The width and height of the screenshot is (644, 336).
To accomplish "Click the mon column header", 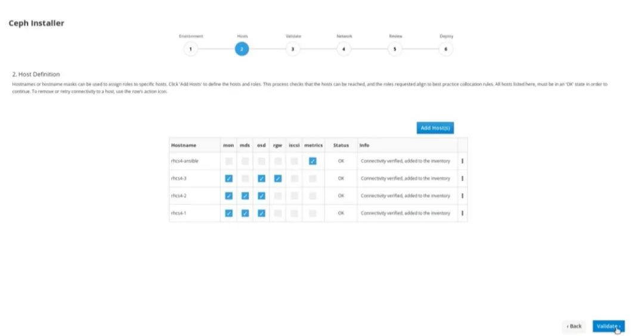I will (x=228, y=145).
